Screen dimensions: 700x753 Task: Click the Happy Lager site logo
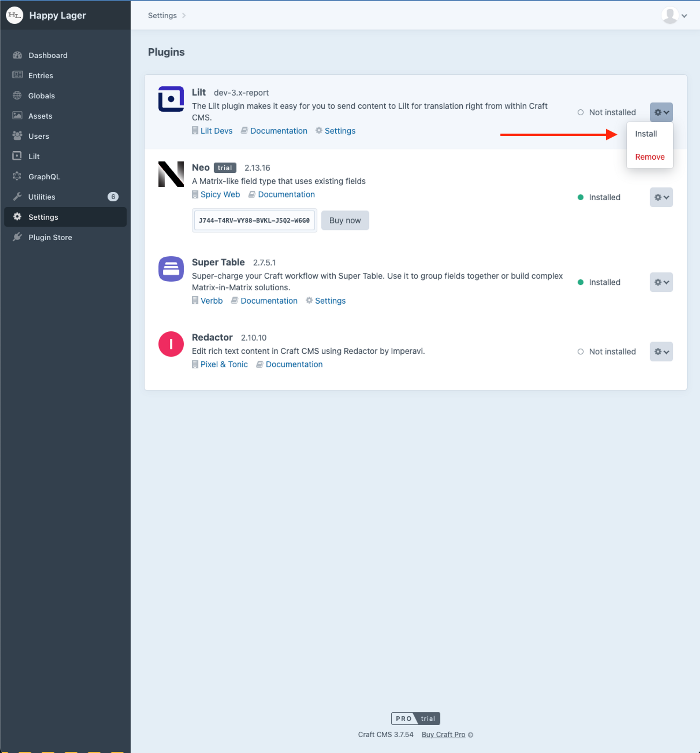[x=15, y=15]
